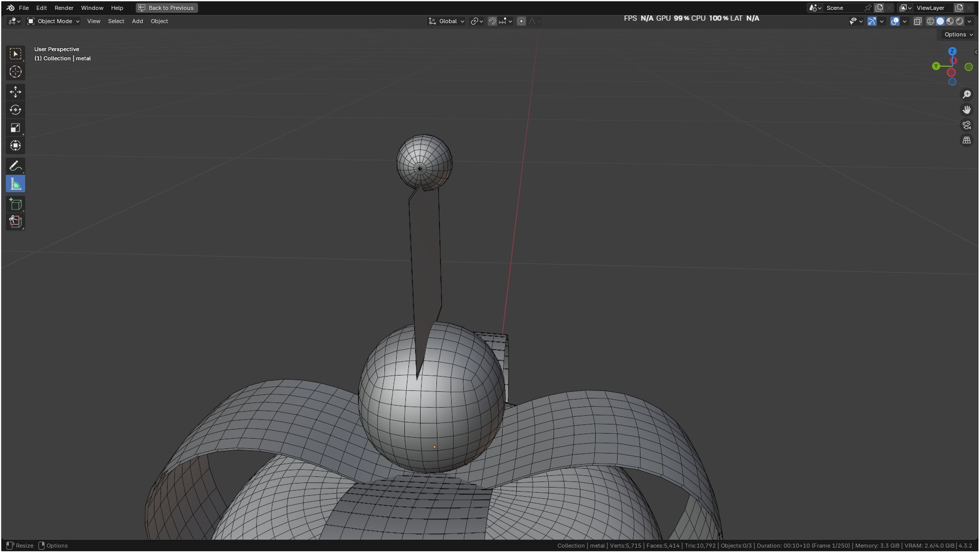Open the Render menu
The height and width of the screenshot is (553, 980).
[x=64, y=8]
